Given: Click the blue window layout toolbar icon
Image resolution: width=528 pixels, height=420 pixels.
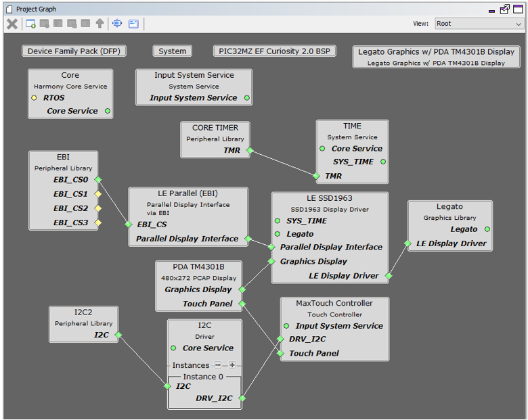Looking at the screenshot, I should pos(133,24).
